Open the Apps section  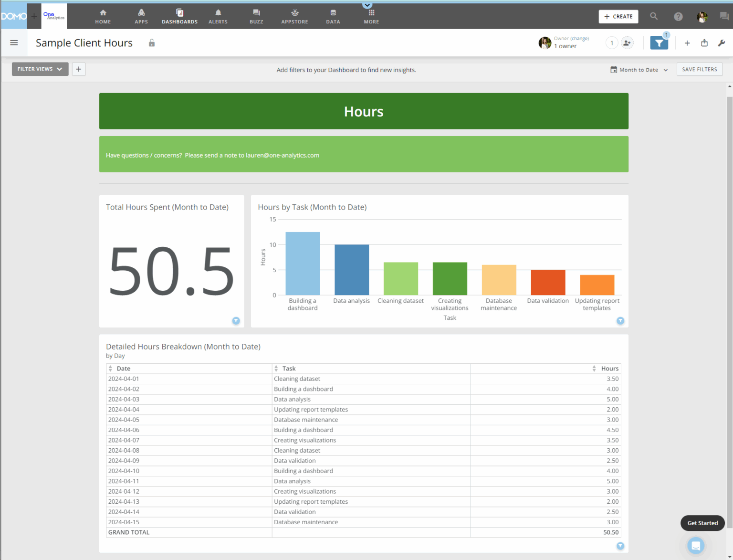(x=141, y=16)
